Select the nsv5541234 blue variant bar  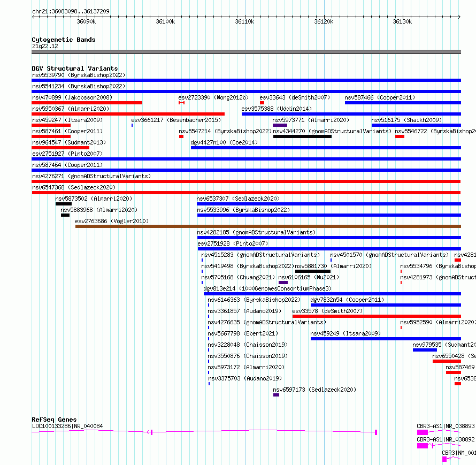coord(246,92)
